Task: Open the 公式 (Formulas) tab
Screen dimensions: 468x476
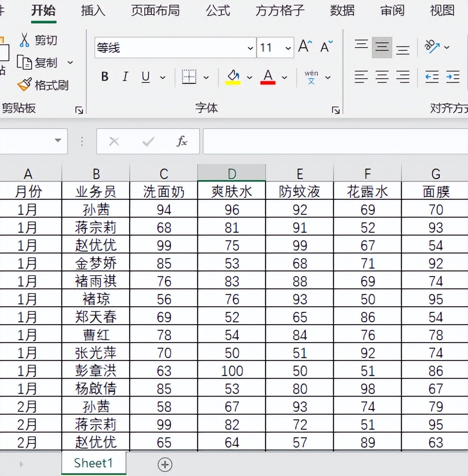Action: click(x=218, y=11)
